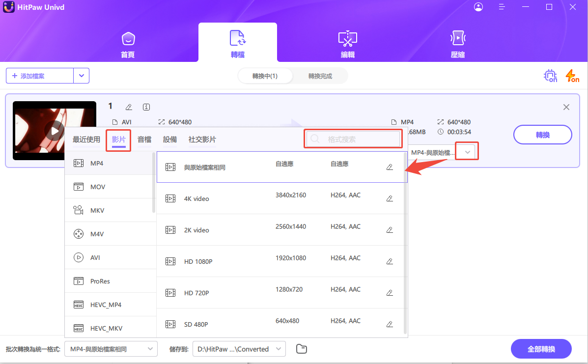Viewport: 588px width, 364px height.
Task: Click the HitPaw Univd logo icon
Action: tap(9, 7)
